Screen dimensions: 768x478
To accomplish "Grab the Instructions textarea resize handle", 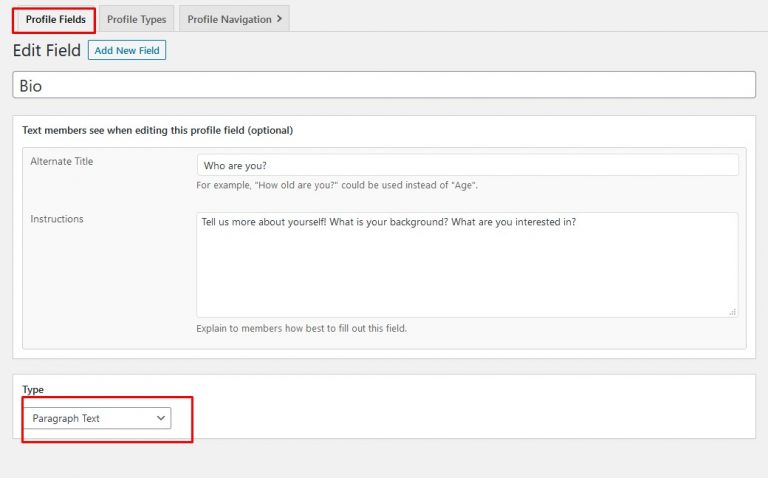I will [732, 312].
